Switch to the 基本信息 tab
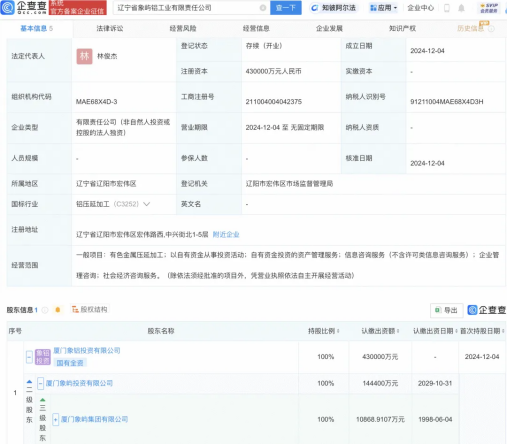This screenshot has width=507, height=444. [x=36, y=28]
